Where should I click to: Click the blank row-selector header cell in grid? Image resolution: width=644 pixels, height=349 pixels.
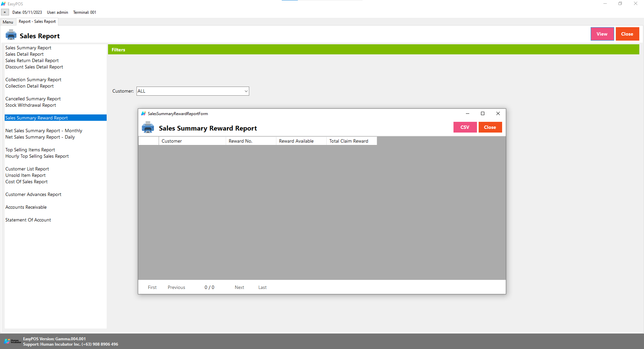tap(149, 141)
